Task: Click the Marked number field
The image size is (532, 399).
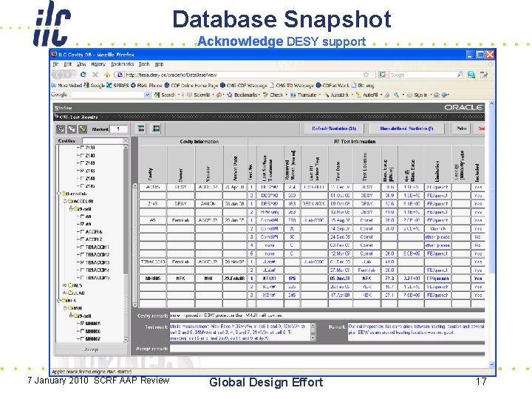Action: point(118,129)
